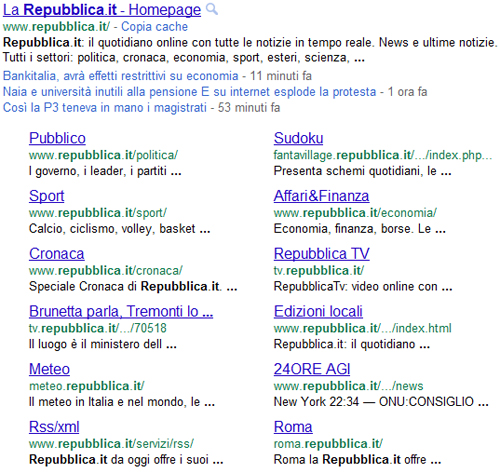Viewport: 500px width, 473px height.
Task: Visit the Edizioni locali link
Action: [318, 311]
